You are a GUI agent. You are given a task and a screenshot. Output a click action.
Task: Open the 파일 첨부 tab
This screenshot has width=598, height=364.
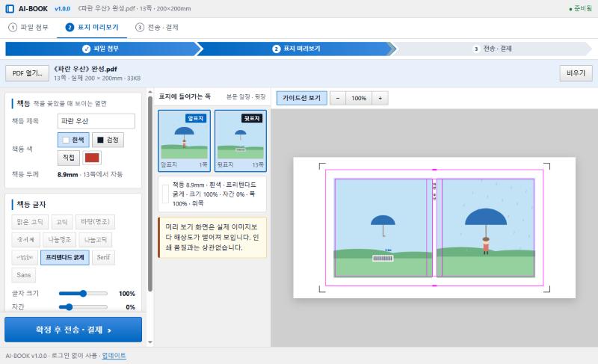coord(28,28)
